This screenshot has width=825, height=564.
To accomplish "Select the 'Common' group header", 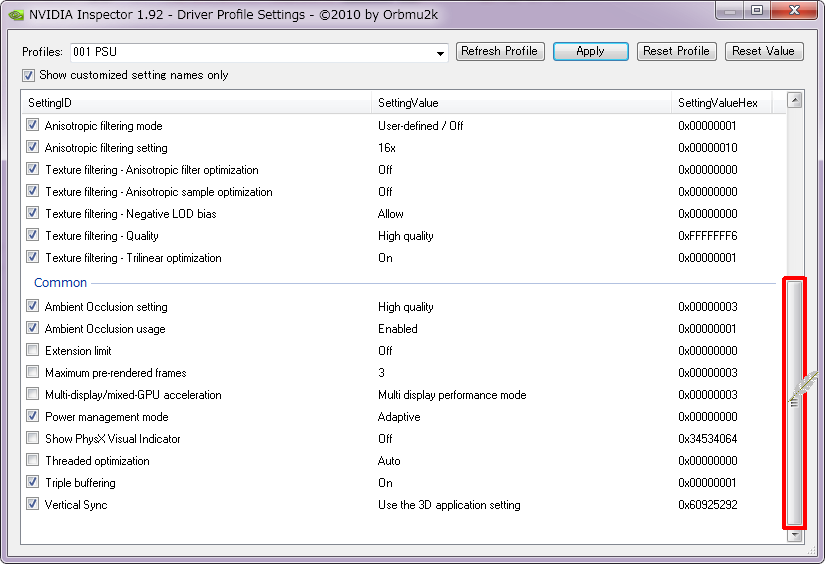I will (x=60, y=283).
